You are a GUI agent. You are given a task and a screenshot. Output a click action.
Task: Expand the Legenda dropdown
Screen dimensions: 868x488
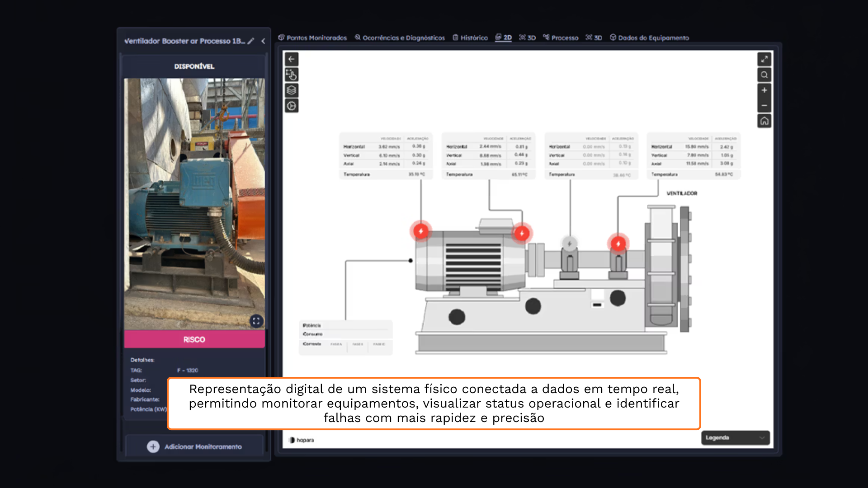(735, 437)
